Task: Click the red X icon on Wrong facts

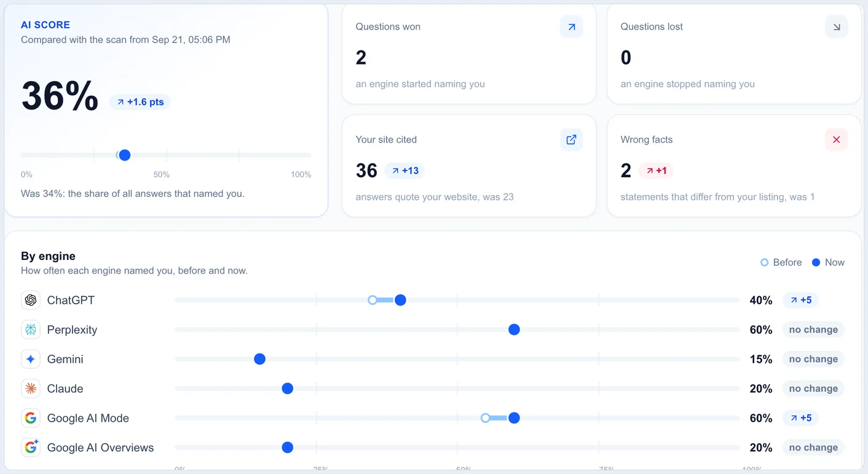Action: tap(836, 140)
